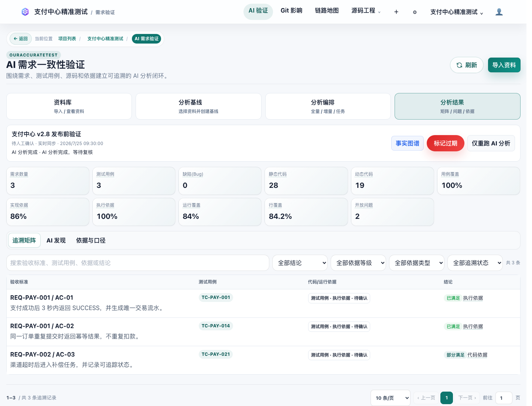Click the 缺陷(Bug) 0 metric card
This screenshot has width=532, height=406.
click(x=220, y=181)
